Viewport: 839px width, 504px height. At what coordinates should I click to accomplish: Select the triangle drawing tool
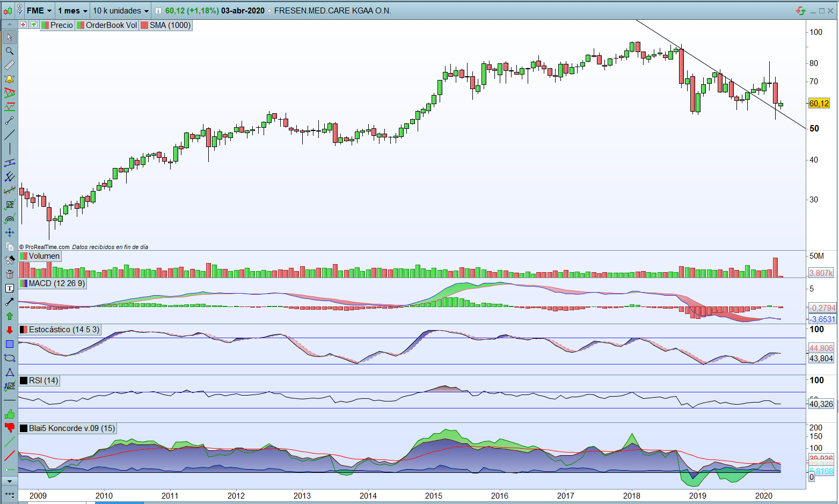tap(9, 372)
